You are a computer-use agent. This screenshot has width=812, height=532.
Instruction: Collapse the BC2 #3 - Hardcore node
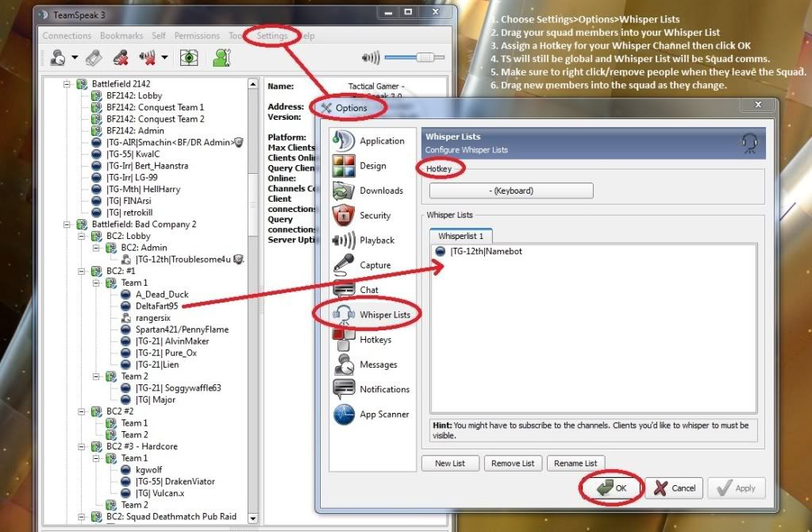tap(81, 446)
